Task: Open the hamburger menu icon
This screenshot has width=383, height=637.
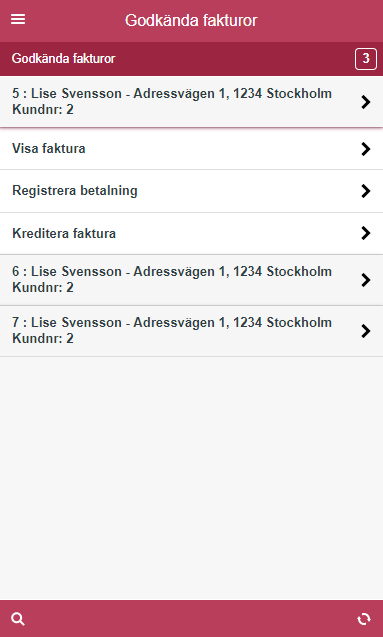Action: (18, 19)
